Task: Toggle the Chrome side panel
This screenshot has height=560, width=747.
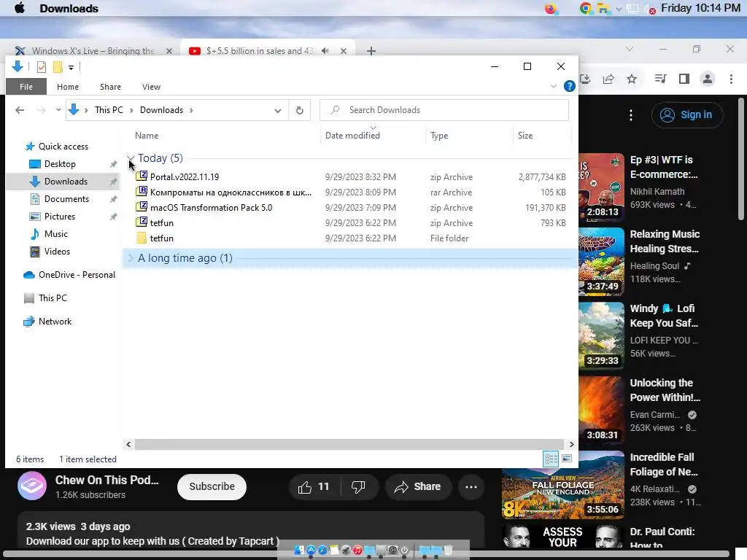Action: pos(684,79)
